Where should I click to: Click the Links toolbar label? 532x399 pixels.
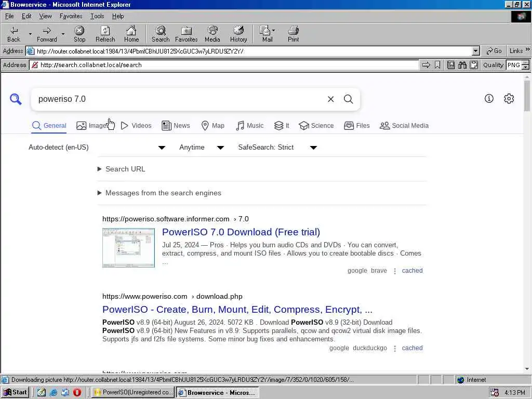coord(516,51)
